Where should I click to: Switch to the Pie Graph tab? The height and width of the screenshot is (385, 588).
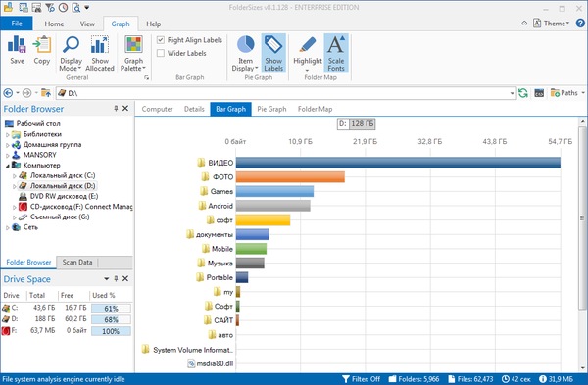coord(271,109)
